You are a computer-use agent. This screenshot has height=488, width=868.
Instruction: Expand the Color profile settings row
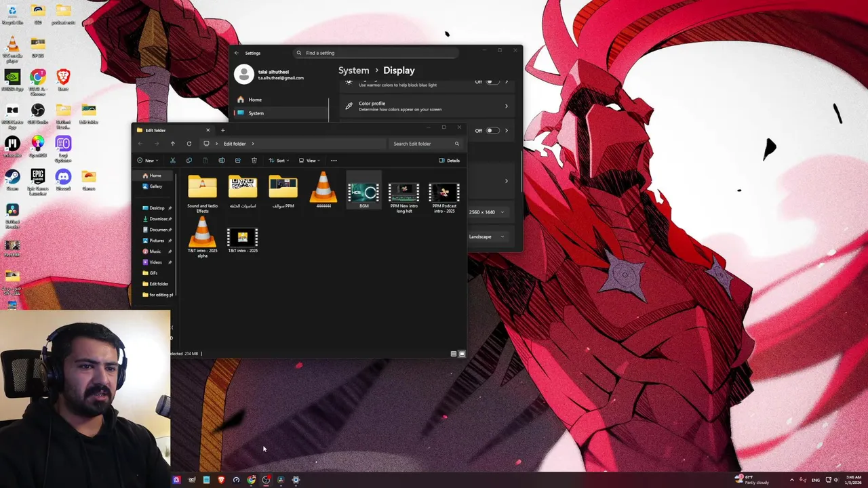click(426, 106)
